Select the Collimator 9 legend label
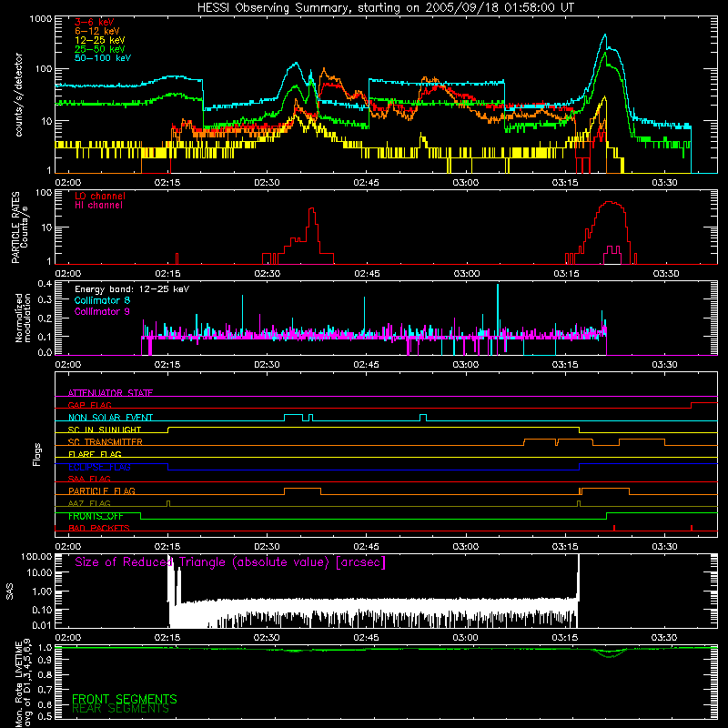This screenshot has height=728, width=728. coord(102,311)
